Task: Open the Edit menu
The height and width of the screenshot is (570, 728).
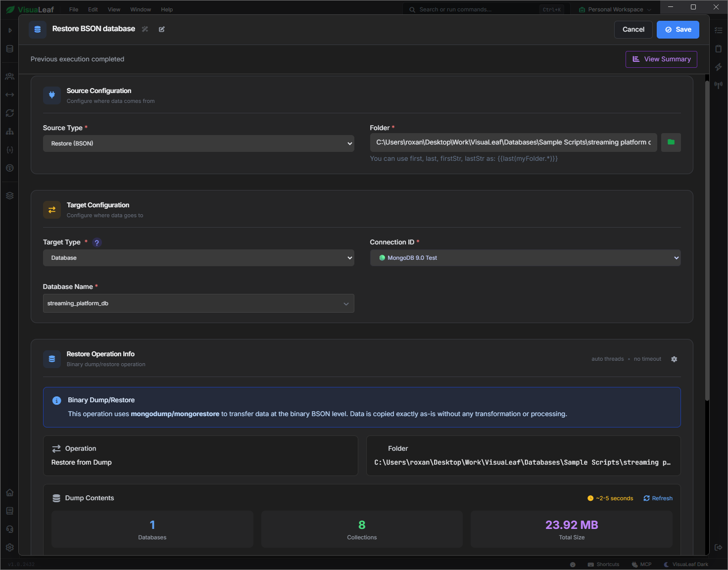Action: tap(93, 9)
